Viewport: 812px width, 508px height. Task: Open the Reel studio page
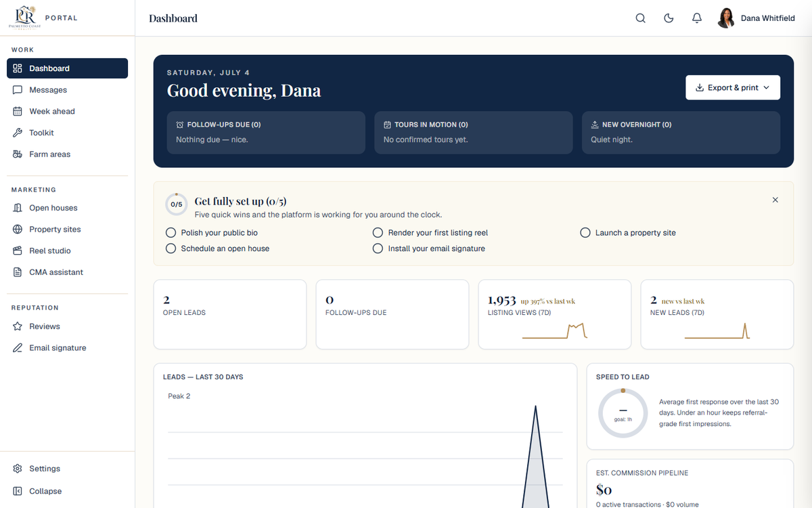(67, 251)
